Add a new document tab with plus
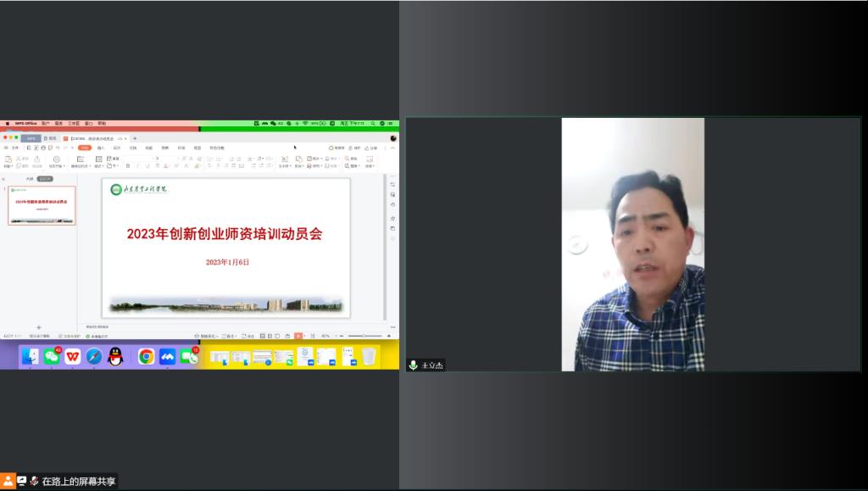The height and width of the screenshot is (491, 868). tap(134, 138)
